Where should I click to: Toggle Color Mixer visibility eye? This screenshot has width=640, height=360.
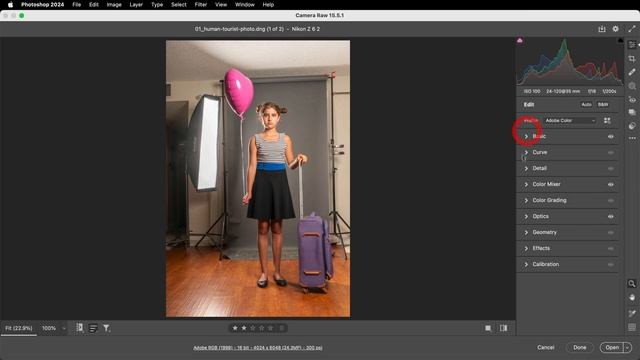[611, 184]
